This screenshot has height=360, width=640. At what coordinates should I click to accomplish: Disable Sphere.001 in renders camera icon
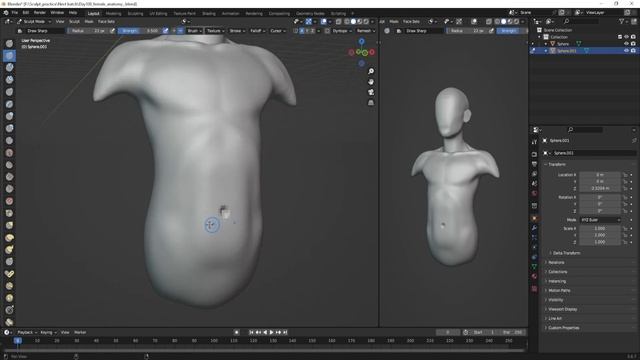pos(633,51)
